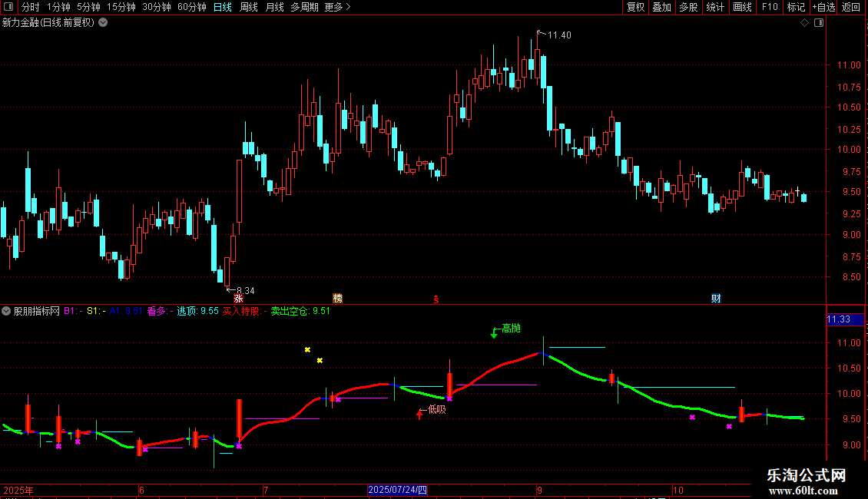This screenshot has width=868, height=499.
Task: Click the 多股 multi-stock button
Action: click(x=688, y=7)
